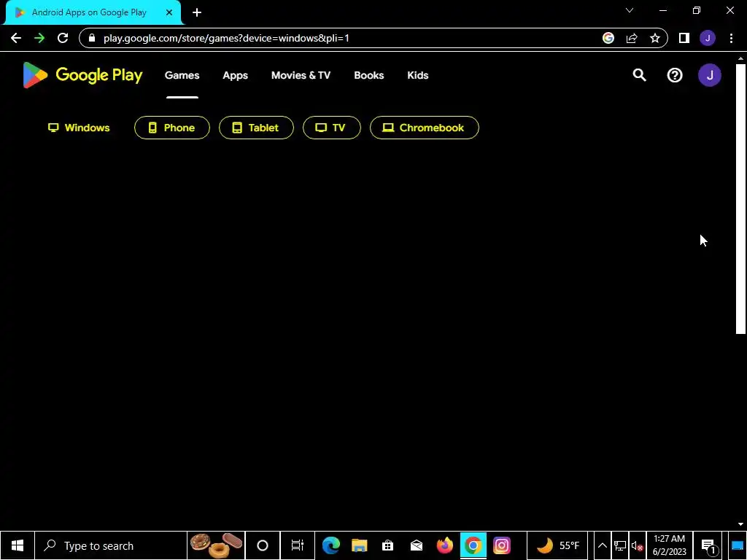Select the TV device filter
Image resolution: width=747 pixels, height=560 pixels.
[x=332, y=128]
